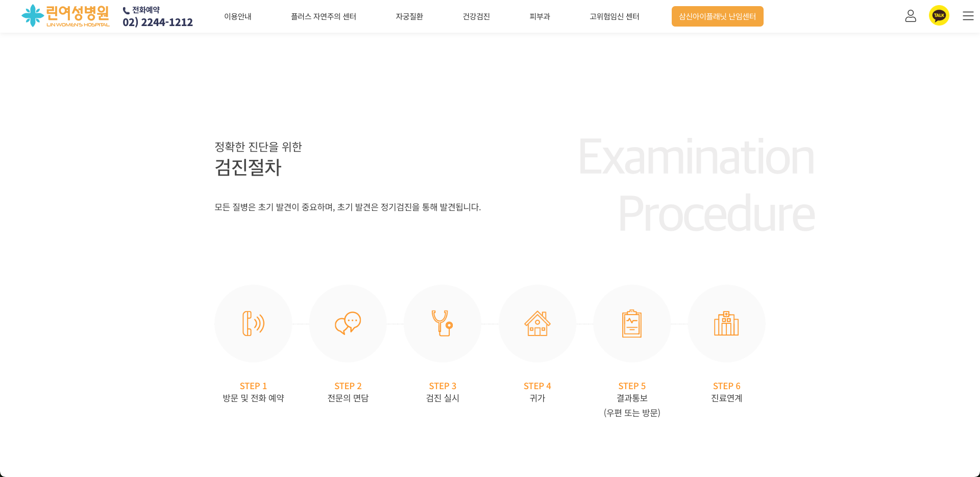Open the hamburger menu icon

968,16
